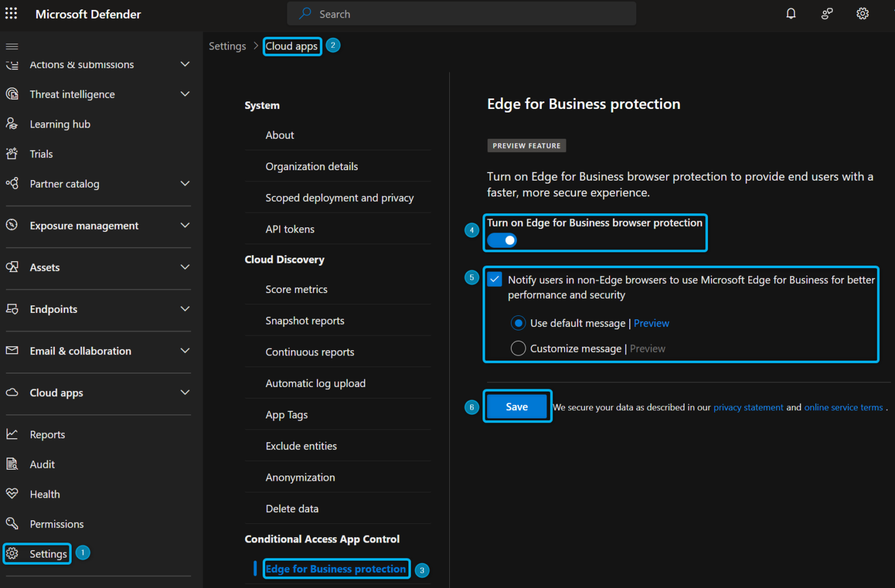Go to Settings via the breadcrumb
Screen dimensions: 895x588
[x=227, y=45]
